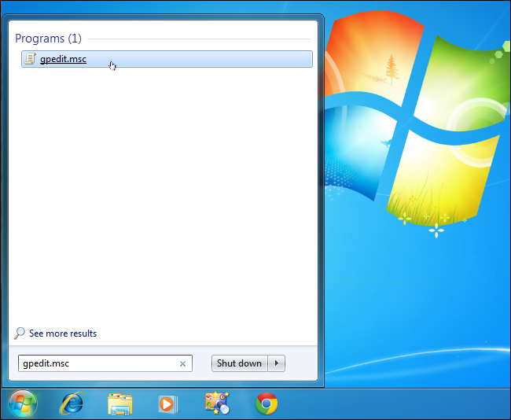This screenshot has width=511, height=420.
Task: Launch Google Chrome from taskbar
Action: point(267,403)
